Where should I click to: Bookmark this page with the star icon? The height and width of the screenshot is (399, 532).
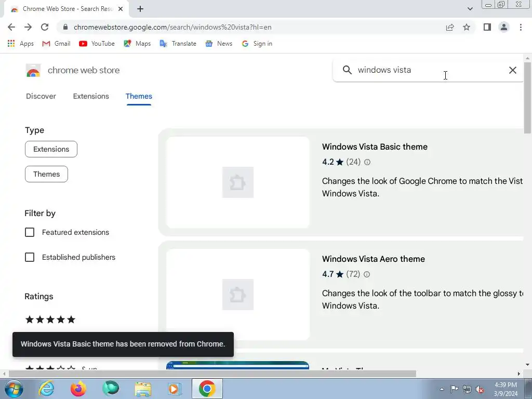467,27
